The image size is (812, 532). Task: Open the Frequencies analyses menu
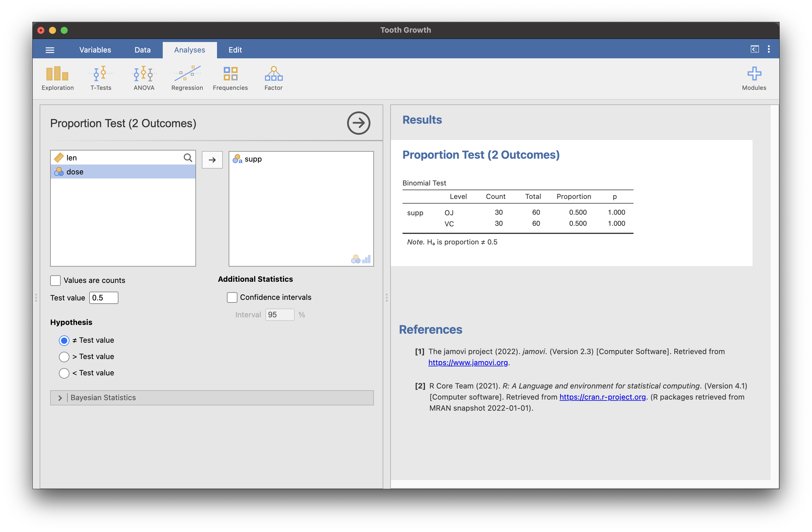pyautogui.click(x=230, y=78)
